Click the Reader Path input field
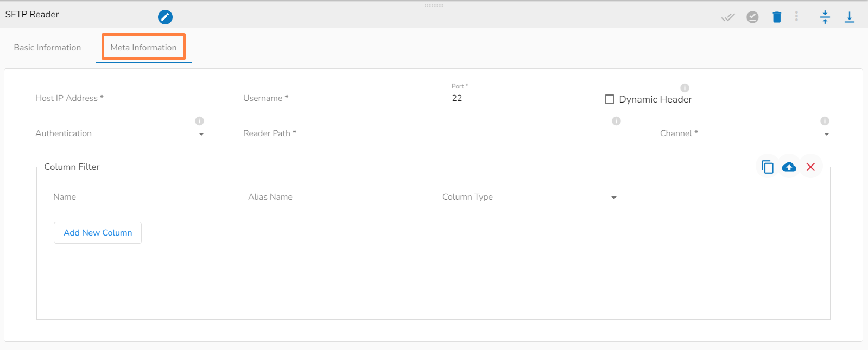The width and height of the screenshot is (868, 350). click(x=432, y=134)
